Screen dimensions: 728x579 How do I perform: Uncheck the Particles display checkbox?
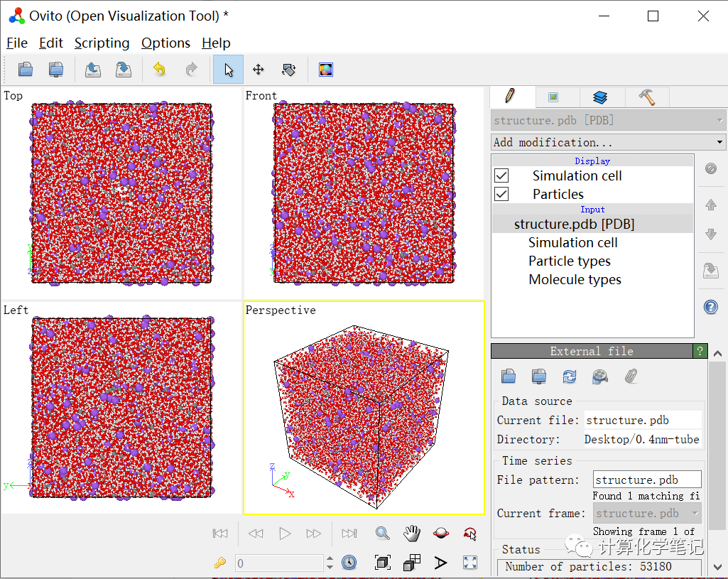(501, 194)
